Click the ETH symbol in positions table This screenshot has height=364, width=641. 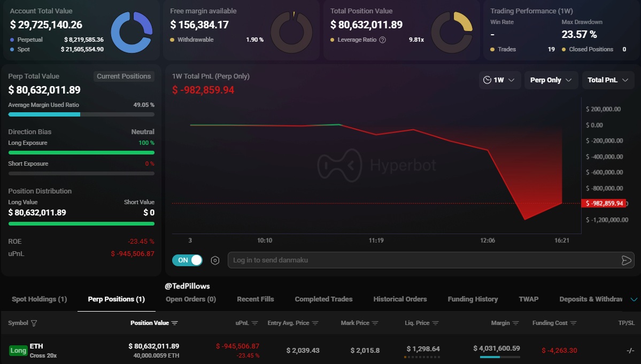pyautogui.click(x=36, y=346)
